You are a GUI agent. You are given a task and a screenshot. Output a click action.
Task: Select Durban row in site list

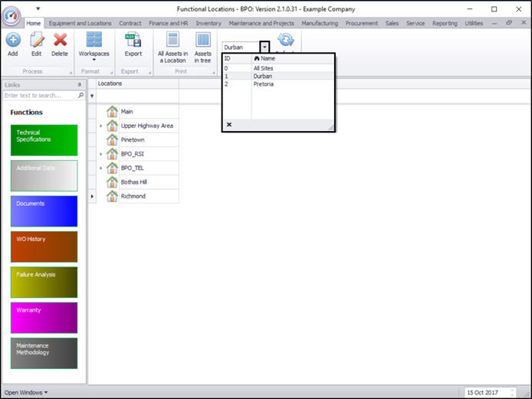coord(278,76)
